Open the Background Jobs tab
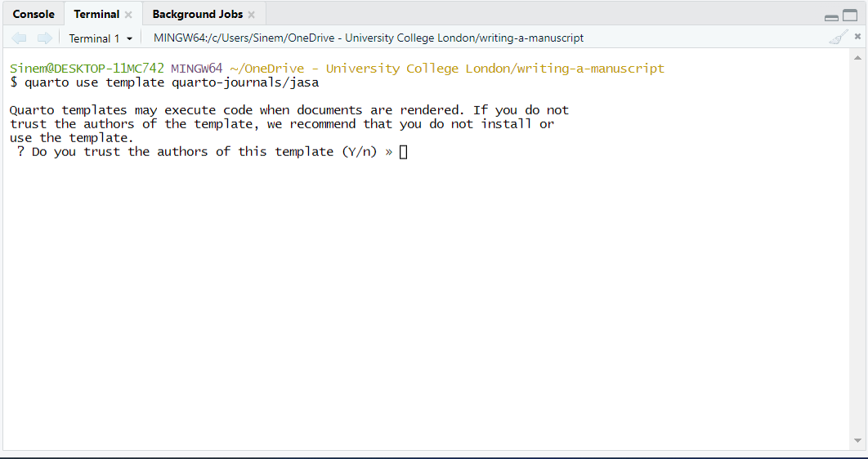 click(197, 14)
